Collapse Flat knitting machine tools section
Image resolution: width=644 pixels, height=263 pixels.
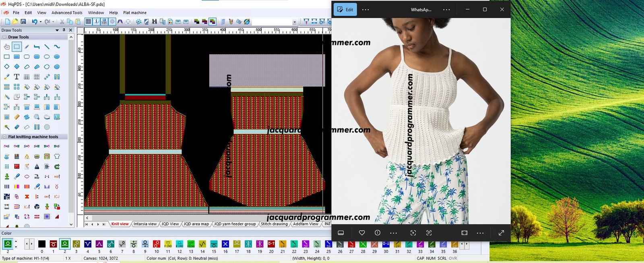coord(4,137)
